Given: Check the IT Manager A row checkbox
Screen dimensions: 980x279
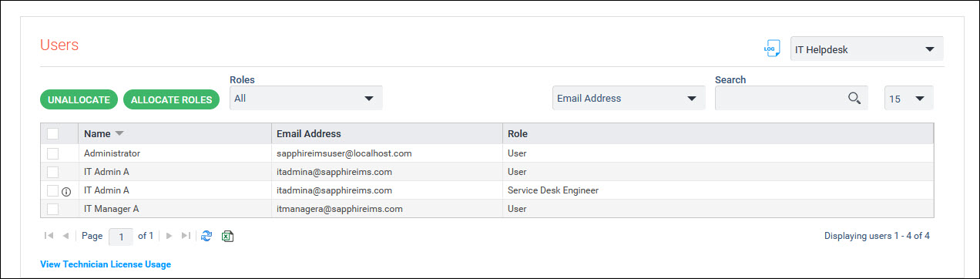Looking at the screenshot, I should click(x=52, y=209).
